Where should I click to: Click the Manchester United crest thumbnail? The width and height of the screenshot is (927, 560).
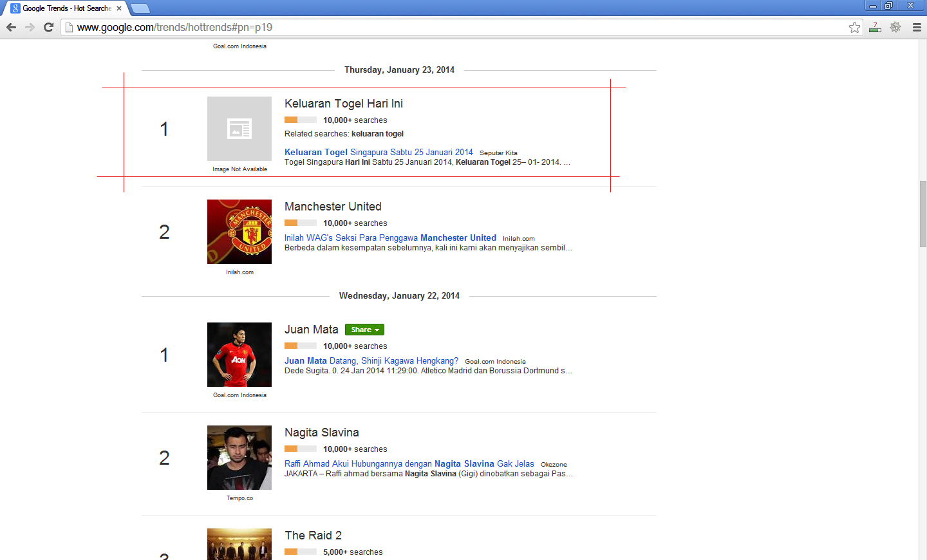pos(239,232)
